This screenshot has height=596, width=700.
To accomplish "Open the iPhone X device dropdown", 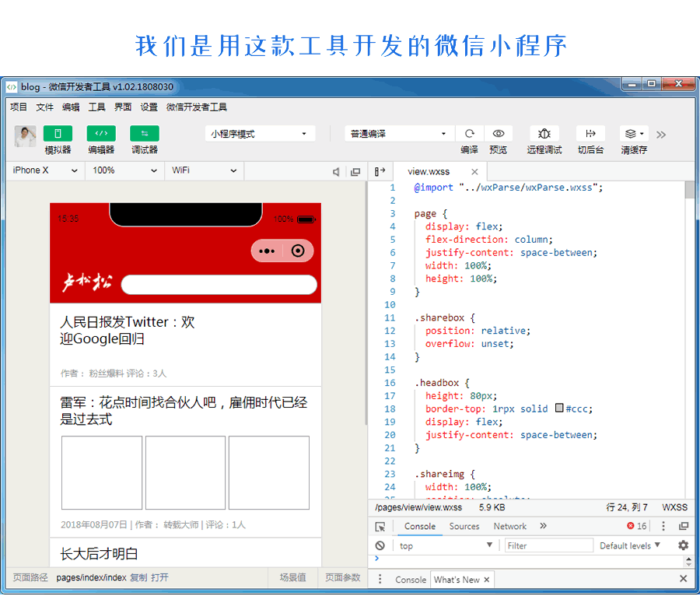I will click(43, 170).
